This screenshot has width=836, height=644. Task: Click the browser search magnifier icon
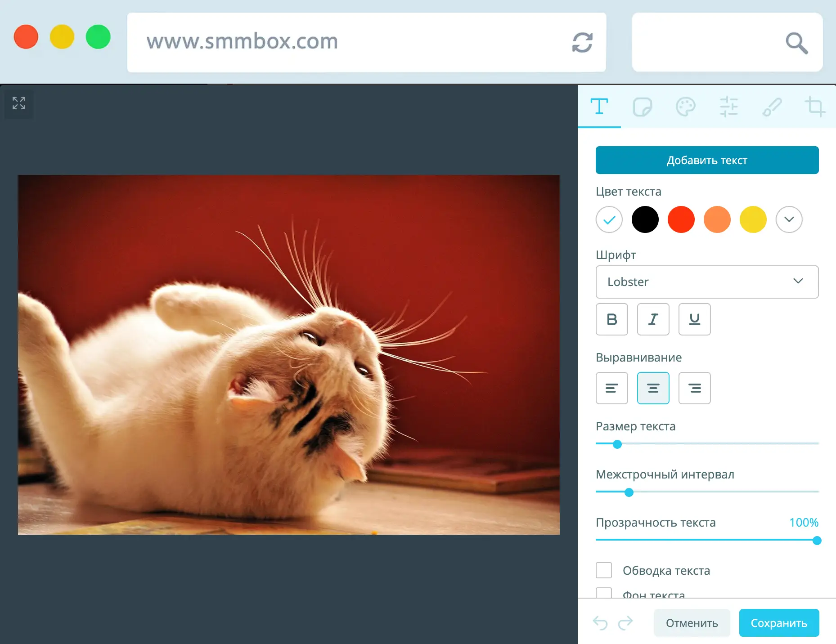point(797,43)
